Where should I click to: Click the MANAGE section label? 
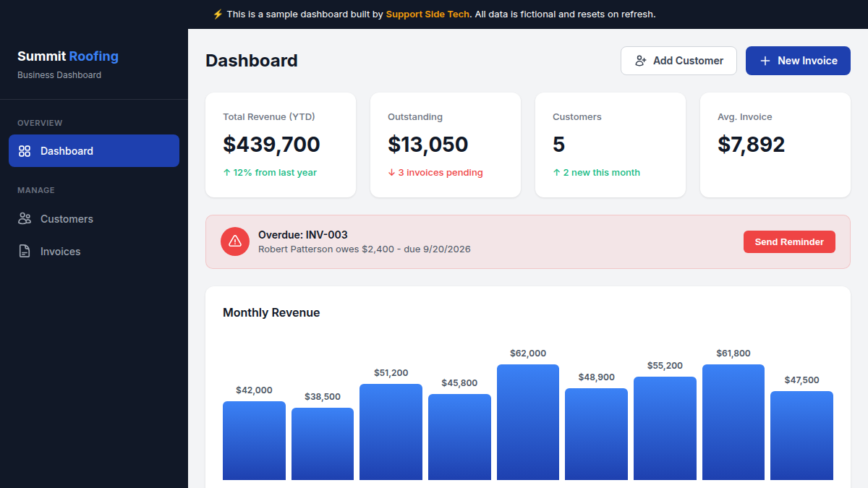[36, 190]
